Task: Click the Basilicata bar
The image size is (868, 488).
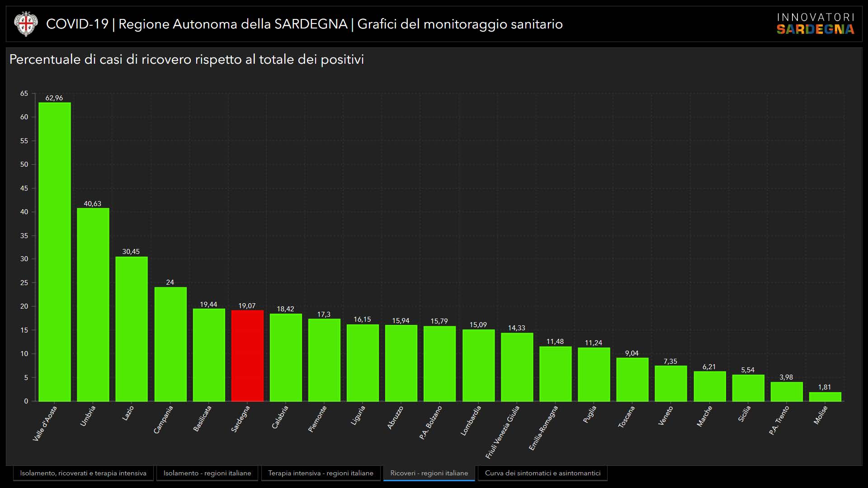Action: pos(209,355)
